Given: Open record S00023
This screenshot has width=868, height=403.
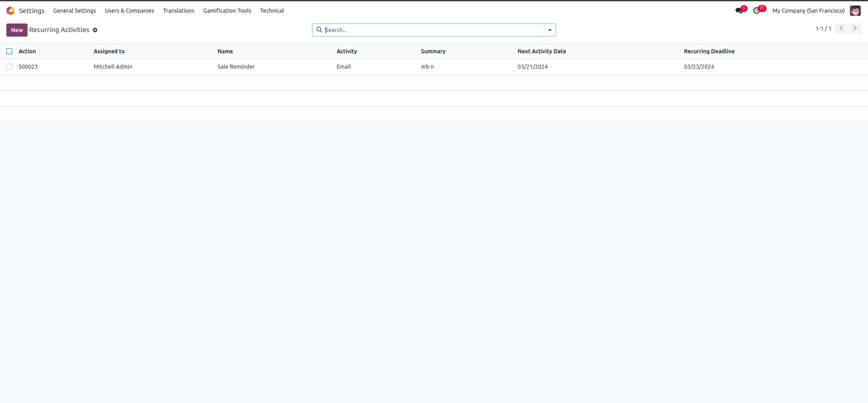Looking at the screenshot, I should 28,67.
